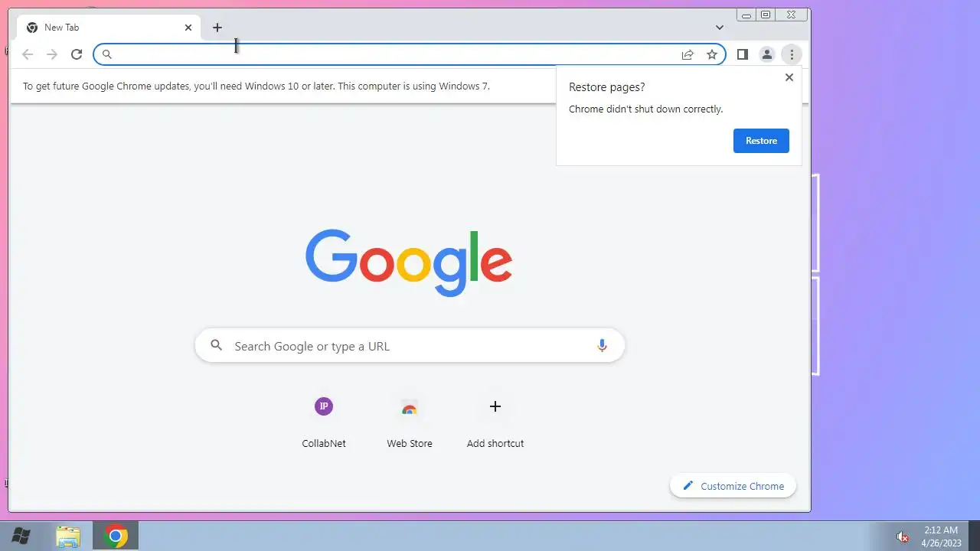Minimize the Chrome window
The image size is (980, 551).
[x=746, y=15]
